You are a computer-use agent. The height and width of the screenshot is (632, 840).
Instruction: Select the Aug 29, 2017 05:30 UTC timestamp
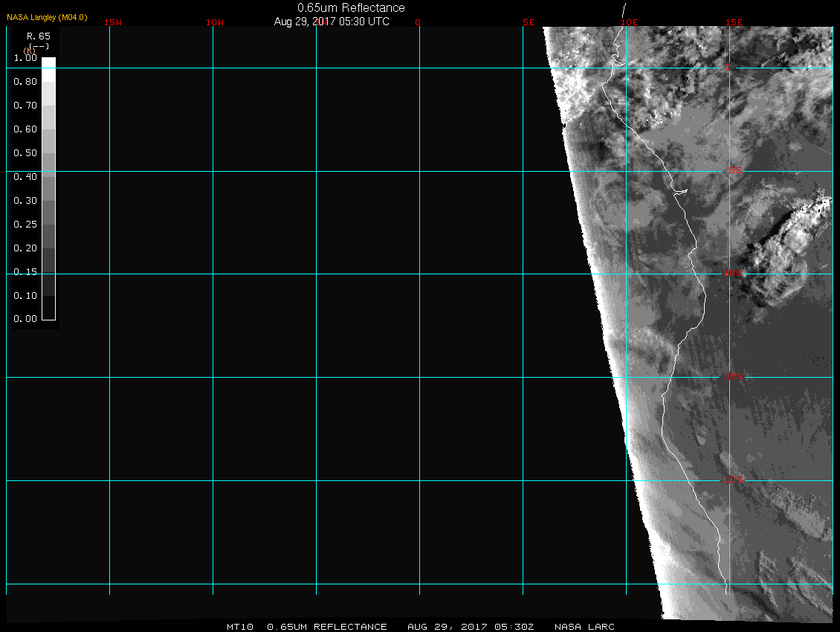click(332, 22)
